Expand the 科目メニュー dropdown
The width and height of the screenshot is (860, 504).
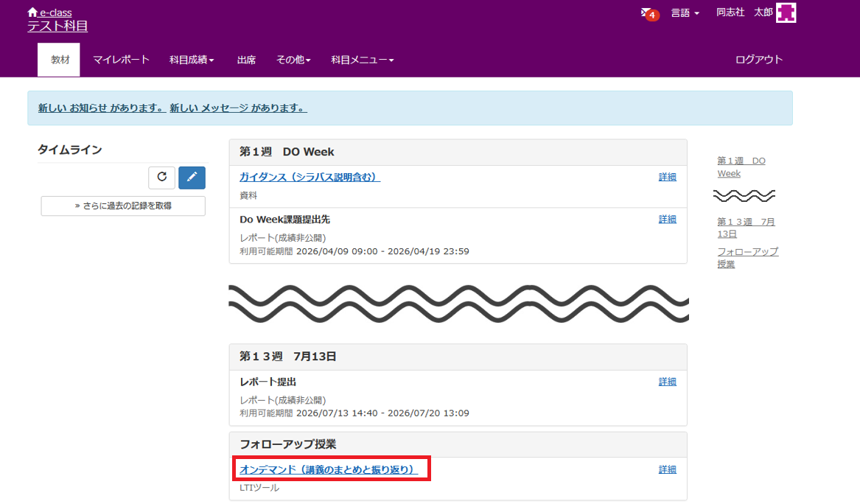(363, 60)
